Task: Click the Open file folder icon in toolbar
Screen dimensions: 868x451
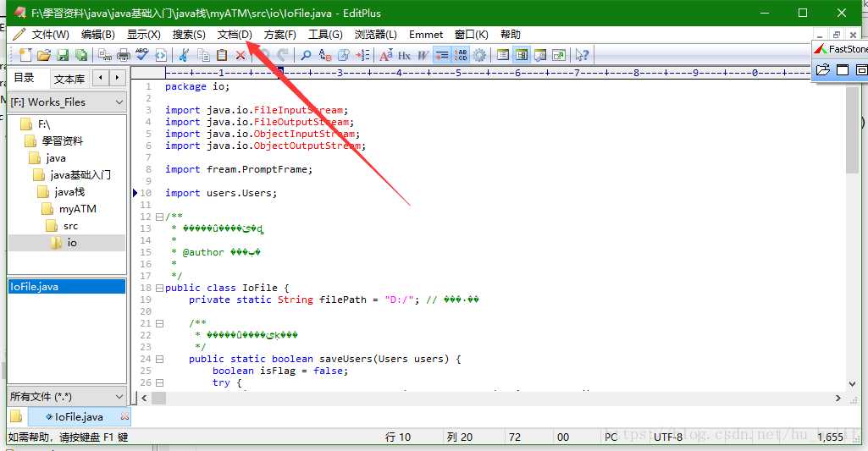Action: point(44,55)
